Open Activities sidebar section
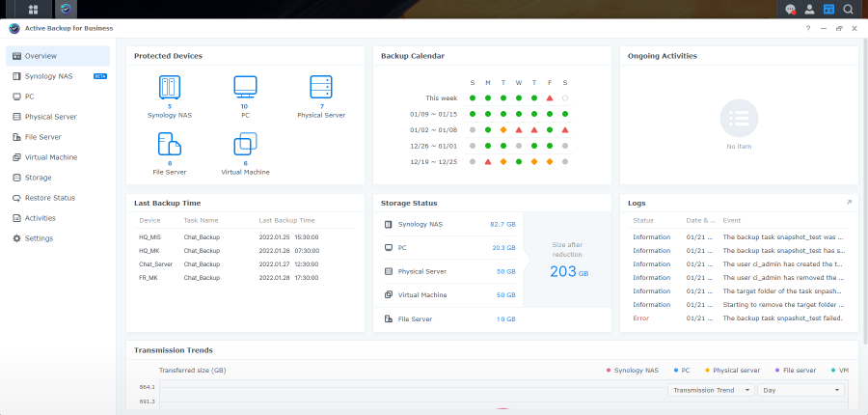This screenshot has height=415, width=868. pyautogui.click(x=58, y=218)
